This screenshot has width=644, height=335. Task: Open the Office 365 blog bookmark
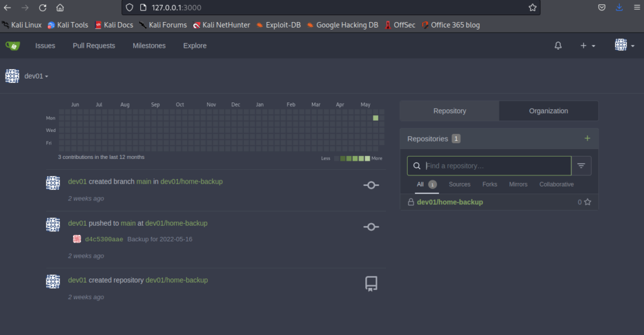tap(451, 25)
